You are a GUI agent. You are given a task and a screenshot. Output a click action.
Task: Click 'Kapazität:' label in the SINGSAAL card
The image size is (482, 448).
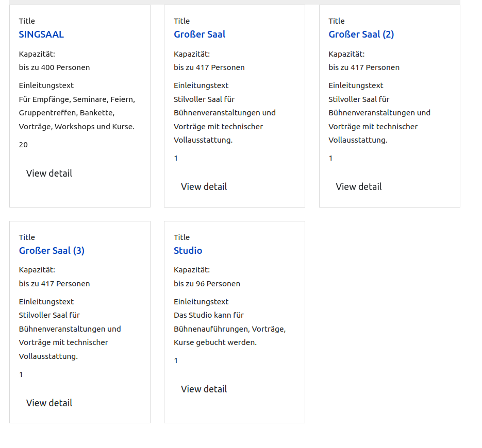click(x=37, y=54)
